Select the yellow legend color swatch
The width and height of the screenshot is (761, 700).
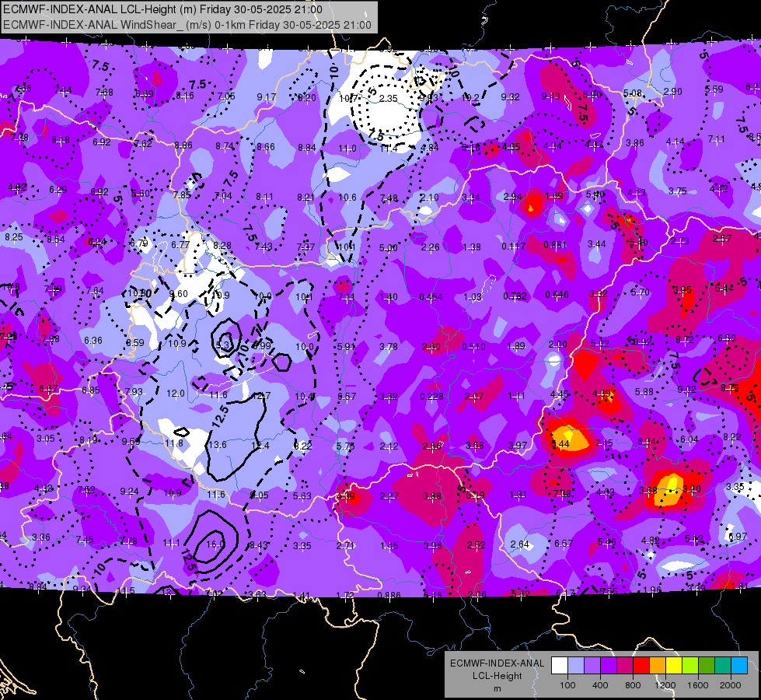tap(674, 666)
